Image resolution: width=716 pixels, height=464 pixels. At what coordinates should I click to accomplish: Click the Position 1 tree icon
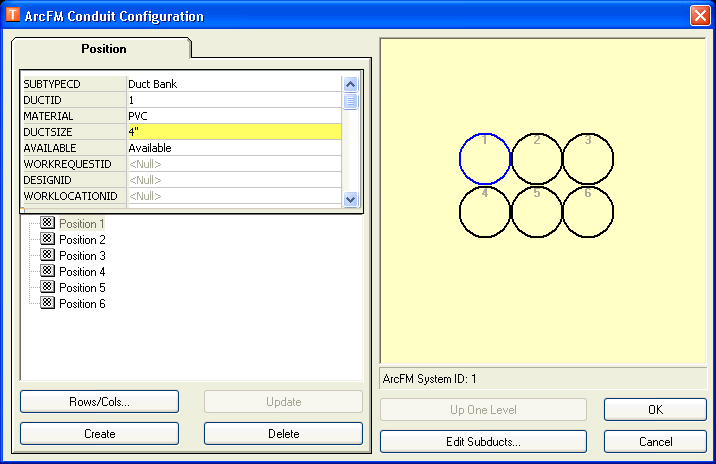(47, 223)
